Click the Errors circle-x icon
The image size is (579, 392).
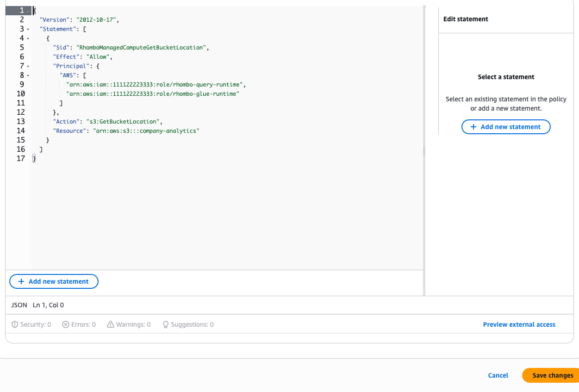tap(66, 324)
